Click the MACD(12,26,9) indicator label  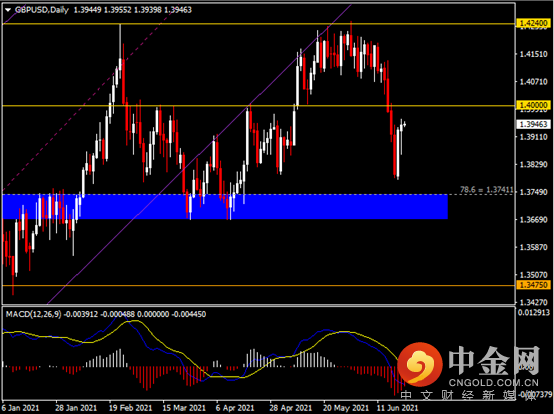click(33, 314)
